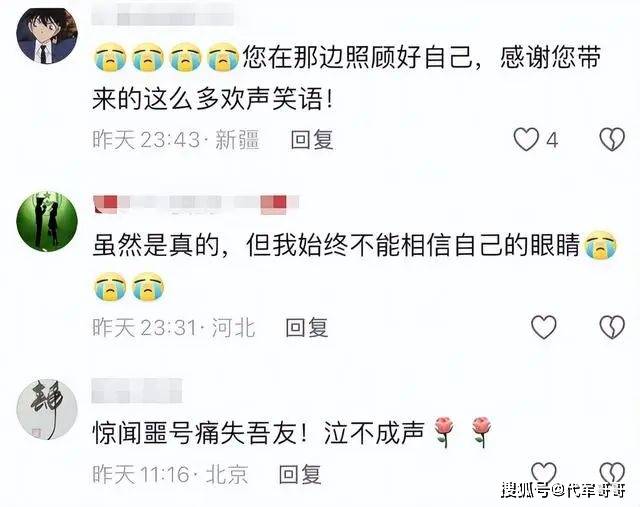This screenshot has height=507, width=640.
Task: Open blurred username above 虽然是真的 comment
Action: [196, 205]
